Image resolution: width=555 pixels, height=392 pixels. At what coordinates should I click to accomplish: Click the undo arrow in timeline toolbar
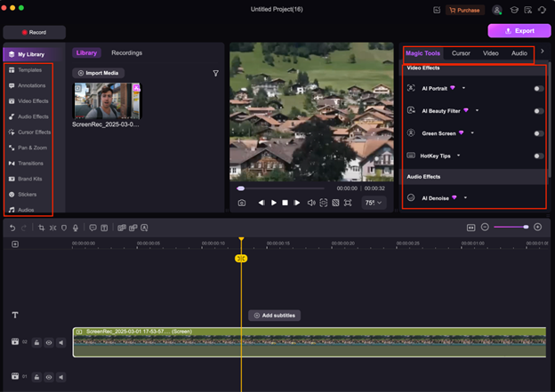pos(12,228)
